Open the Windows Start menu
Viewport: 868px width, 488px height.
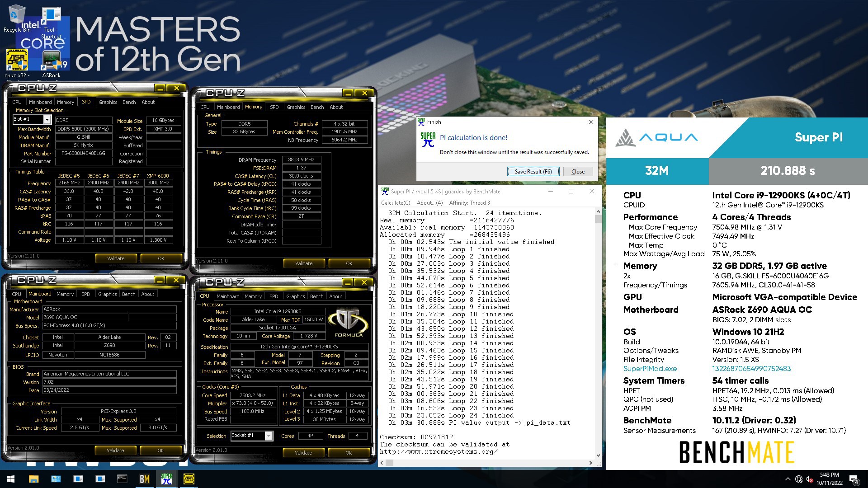(x=11, y=479)
